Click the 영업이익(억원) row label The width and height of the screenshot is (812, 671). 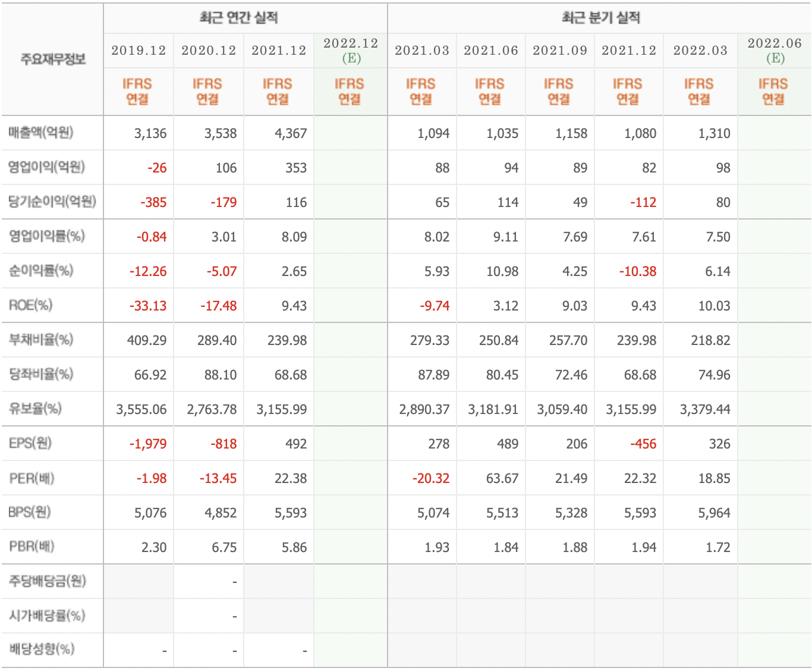coord(46,167)
